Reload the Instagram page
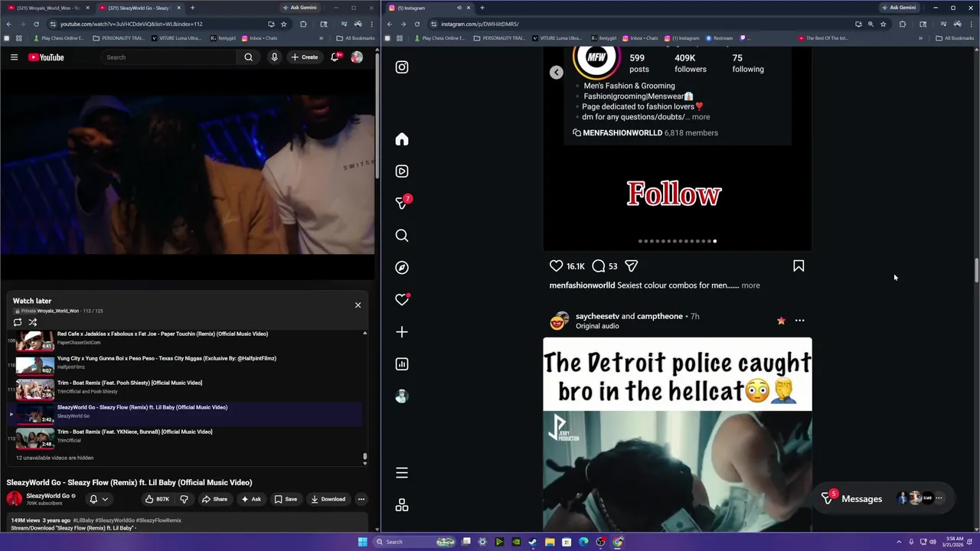 pyautogui.click(x=416, y=24)
